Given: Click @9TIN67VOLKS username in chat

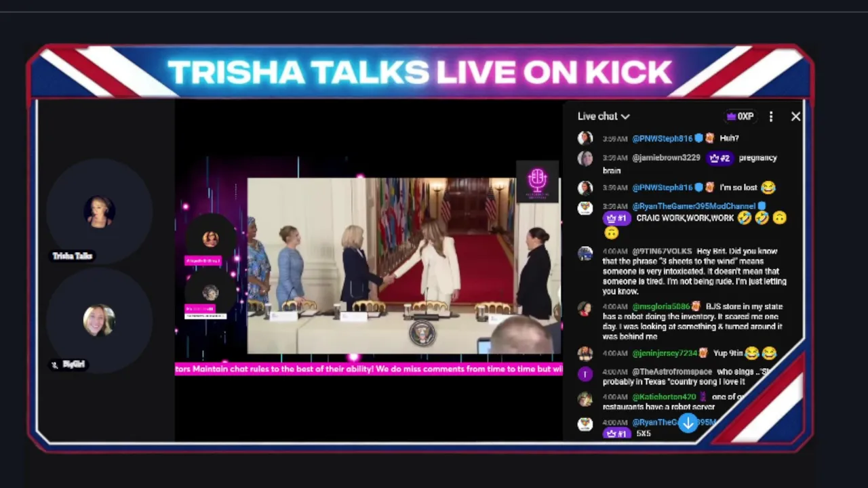Looking at the screenshot, I should click(662, 251).
